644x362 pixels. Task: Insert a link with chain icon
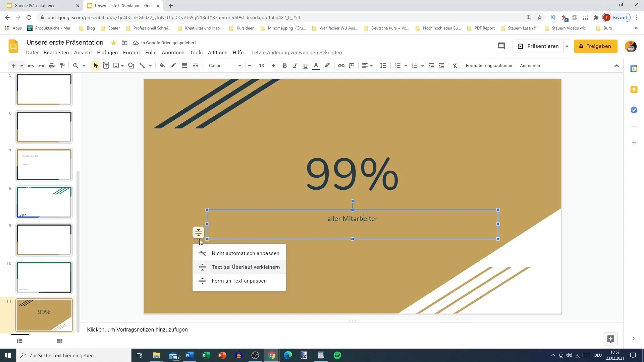[341, 66]
